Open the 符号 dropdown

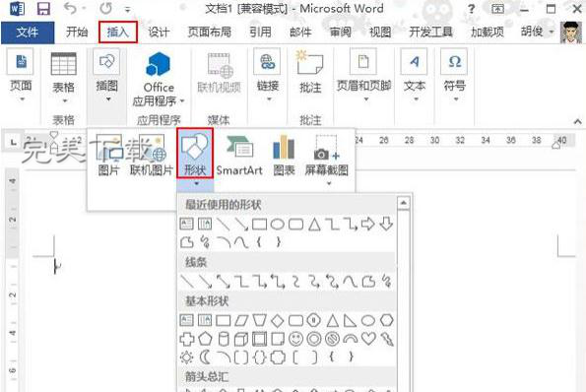(x=454, y=75)
